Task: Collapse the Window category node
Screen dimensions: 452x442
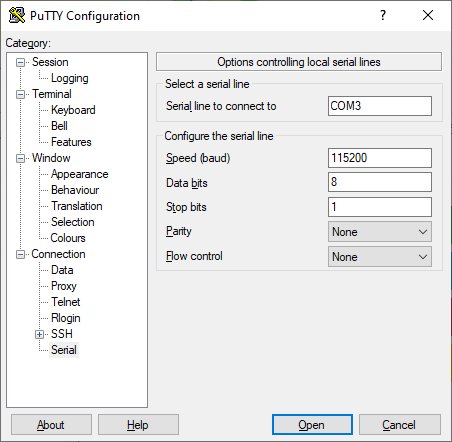Action: [20, 158]
